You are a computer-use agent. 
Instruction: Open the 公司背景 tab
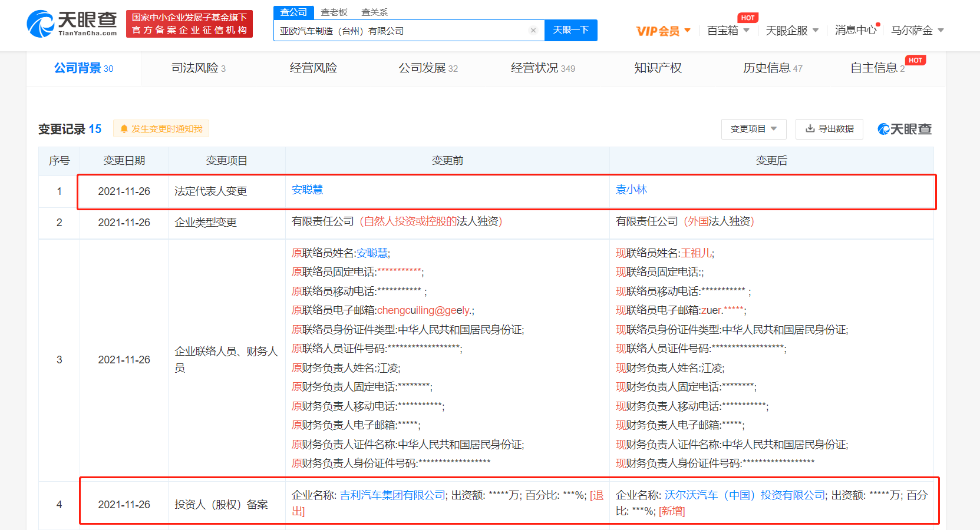[84, 68]
